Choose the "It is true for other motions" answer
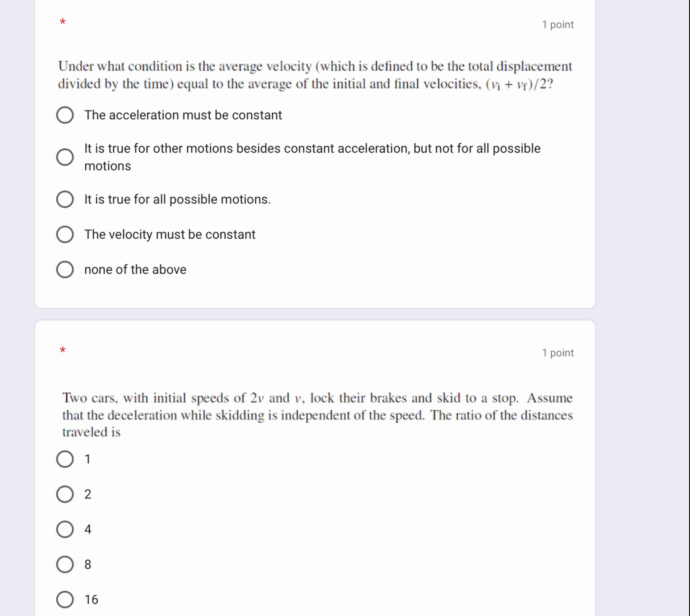The width and height of the screenshot is (690, 616). point(65,157)
